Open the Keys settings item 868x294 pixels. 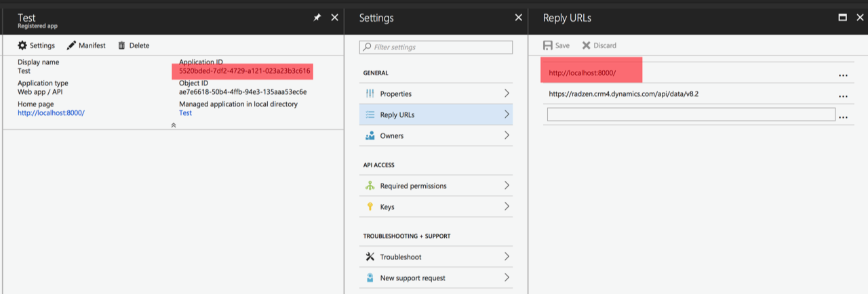click(x=436, y=207)
